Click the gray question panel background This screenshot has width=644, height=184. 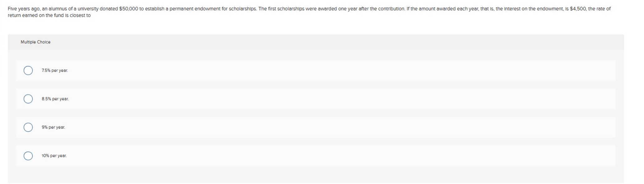311,174
